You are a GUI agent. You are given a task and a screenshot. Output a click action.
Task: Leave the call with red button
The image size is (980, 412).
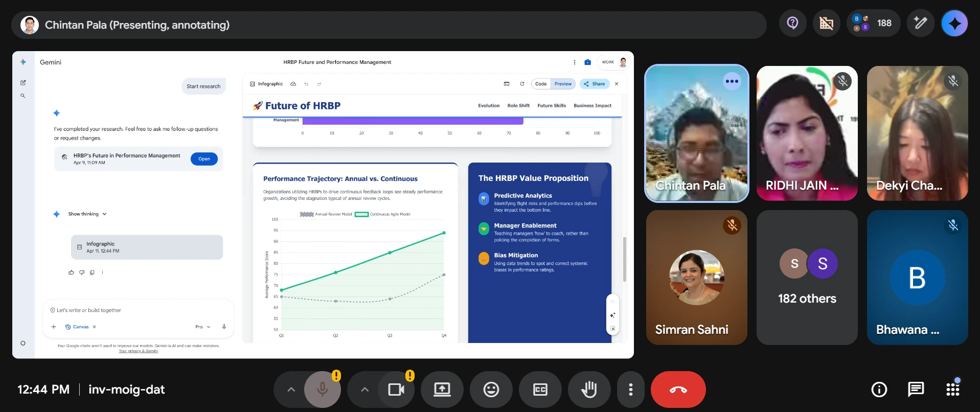678,390
